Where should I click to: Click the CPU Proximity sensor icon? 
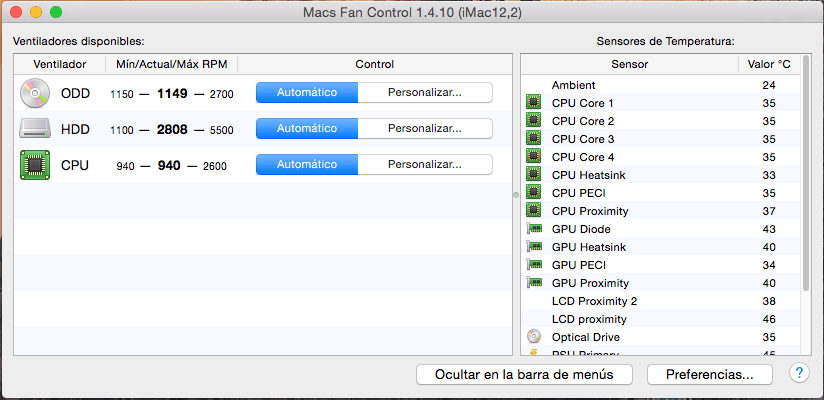533,211
